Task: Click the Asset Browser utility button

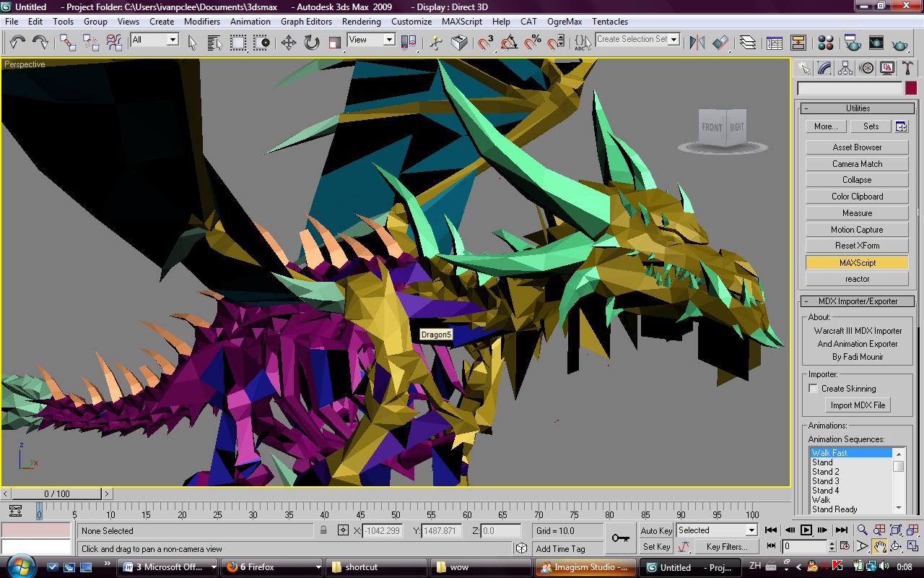Action: [x=857, y=147]
